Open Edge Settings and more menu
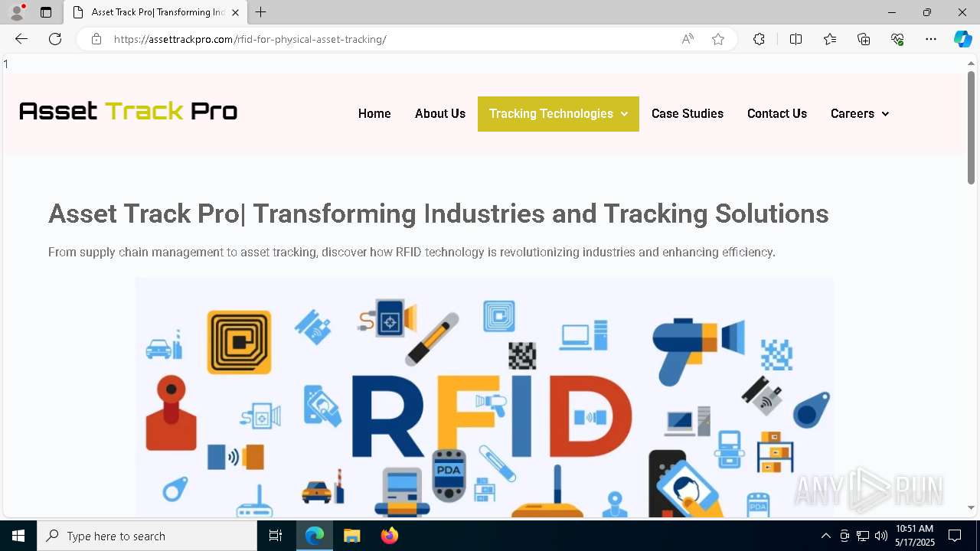Image resolution: width=980 pixels, height=551 pixels. (931, 39)
